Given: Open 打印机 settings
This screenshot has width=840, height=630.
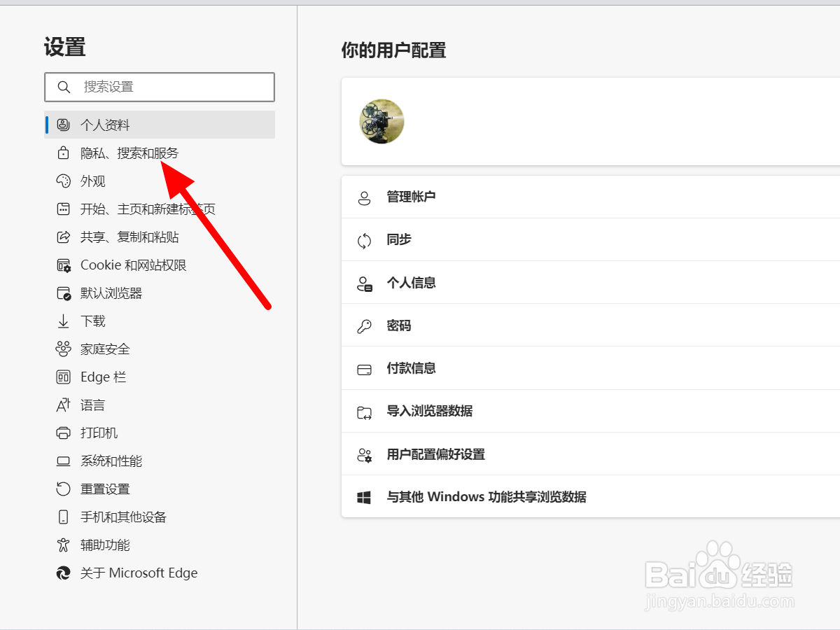Looking at the screenshot, I should coord(160,433).
